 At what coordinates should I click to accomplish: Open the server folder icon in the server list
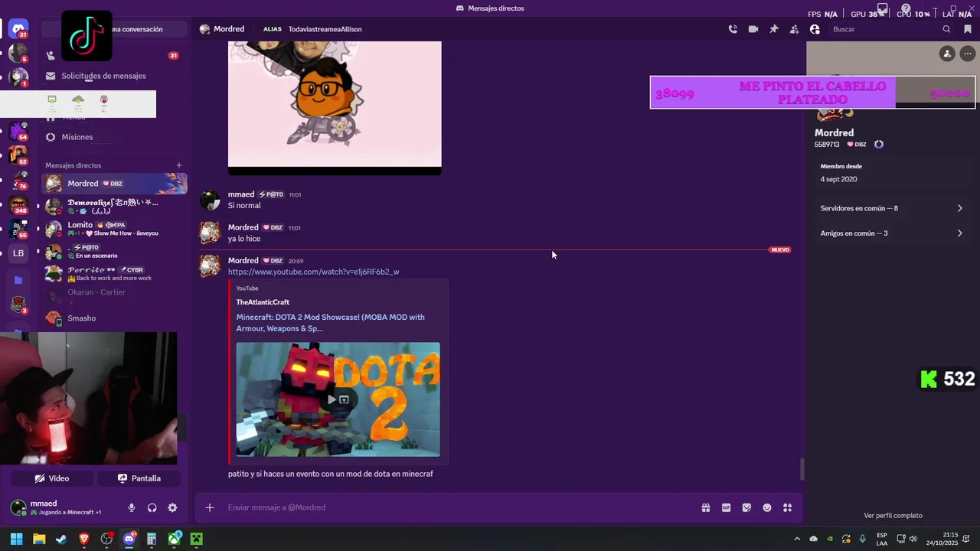[x=18, y=280]
